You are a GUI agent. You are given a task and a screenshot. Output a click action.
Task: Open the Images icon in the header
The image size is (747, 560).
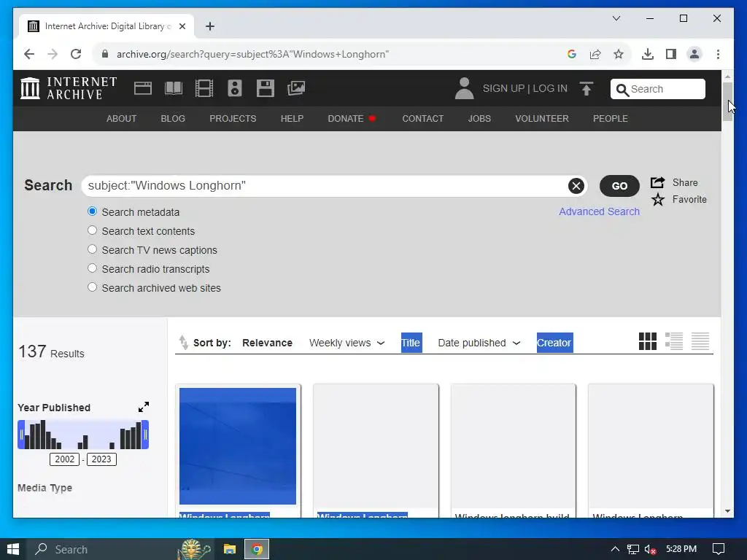coord(296,88)
